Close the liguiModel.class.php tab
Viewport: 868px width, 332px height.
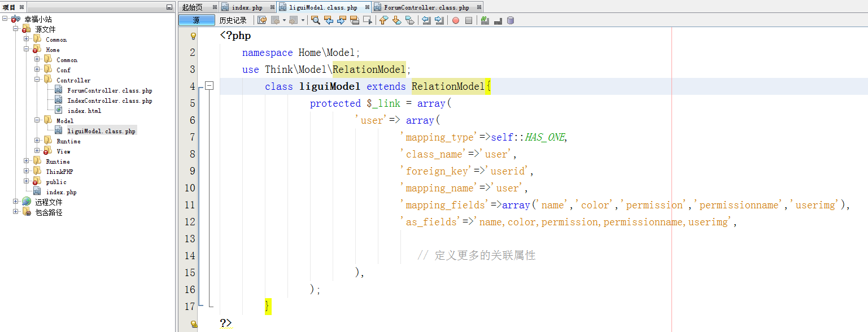[367, 7]
